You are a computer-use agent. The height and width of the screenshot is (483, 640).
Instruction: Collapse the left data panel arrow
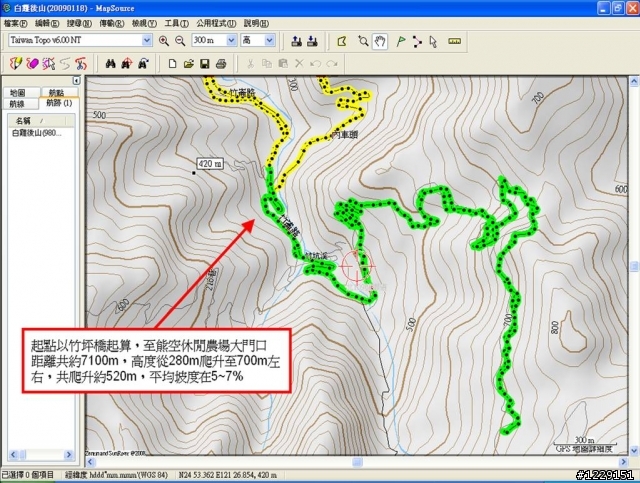point(76,80)
